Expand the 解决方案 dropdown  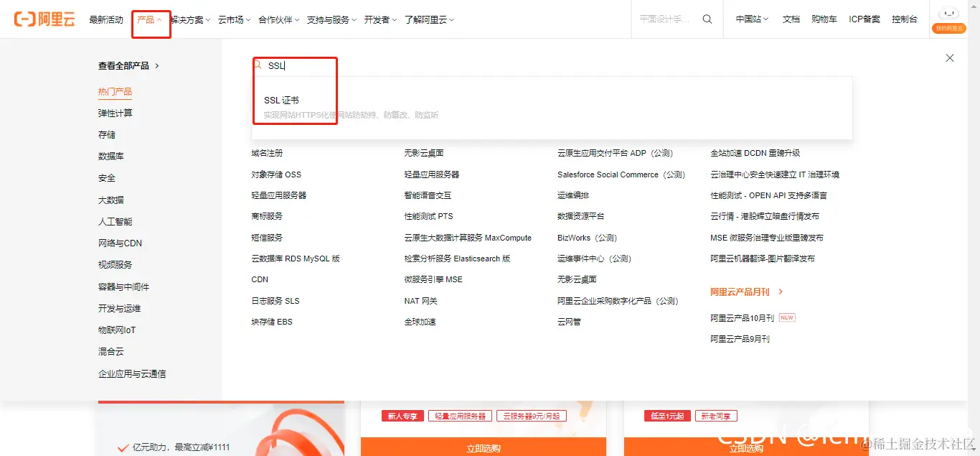click(x=190, y=19)
